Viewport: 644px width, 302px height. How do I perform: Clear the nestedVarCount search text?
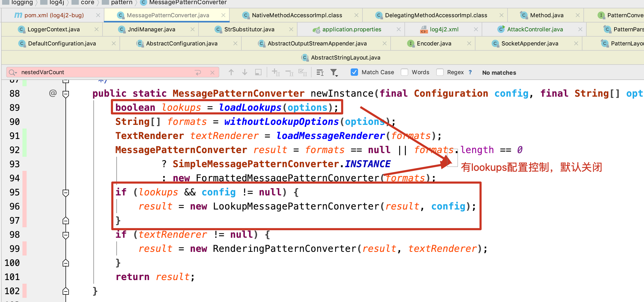click(x=212, y=72)
